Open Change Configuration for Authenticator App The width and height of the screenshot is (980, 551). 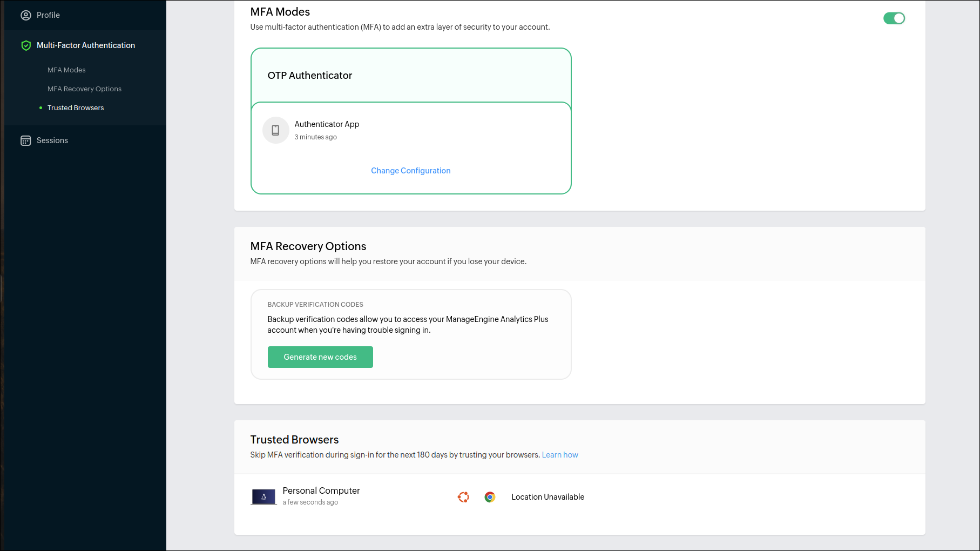point(410,170)
